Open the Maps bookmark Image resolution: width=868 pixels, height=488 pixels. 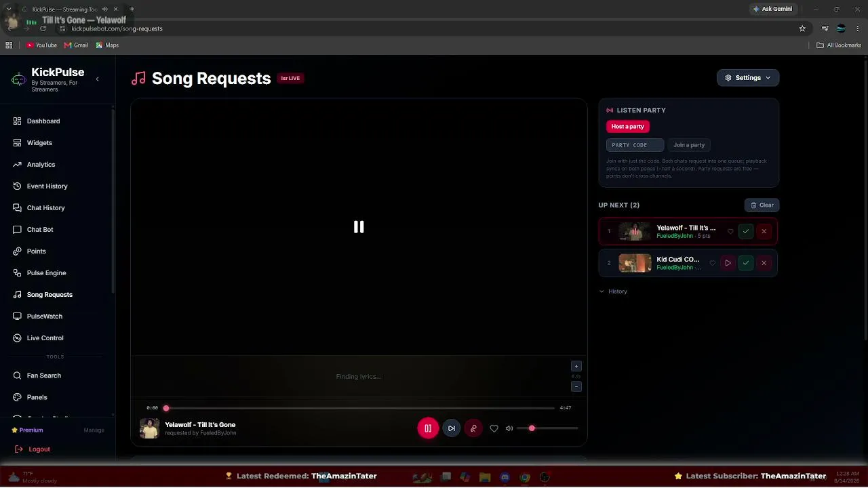click(x=107, y=45)
